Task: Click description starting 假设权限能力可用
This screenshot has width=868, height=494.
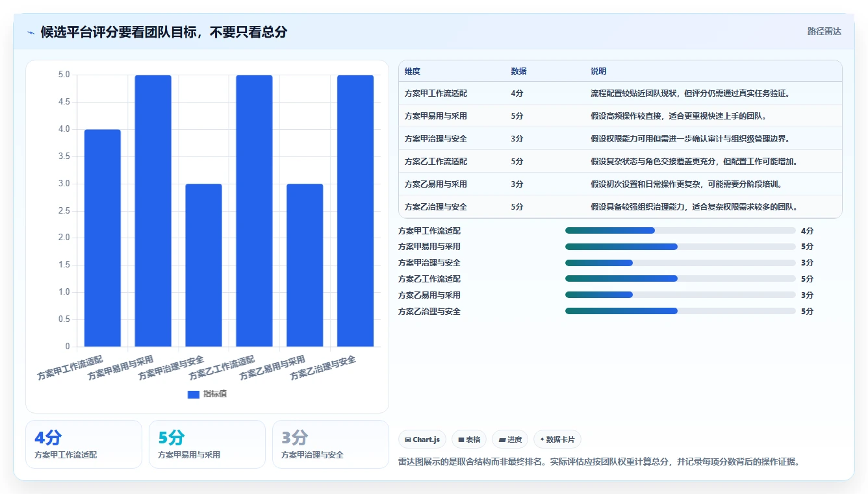Action: point(690,139)
